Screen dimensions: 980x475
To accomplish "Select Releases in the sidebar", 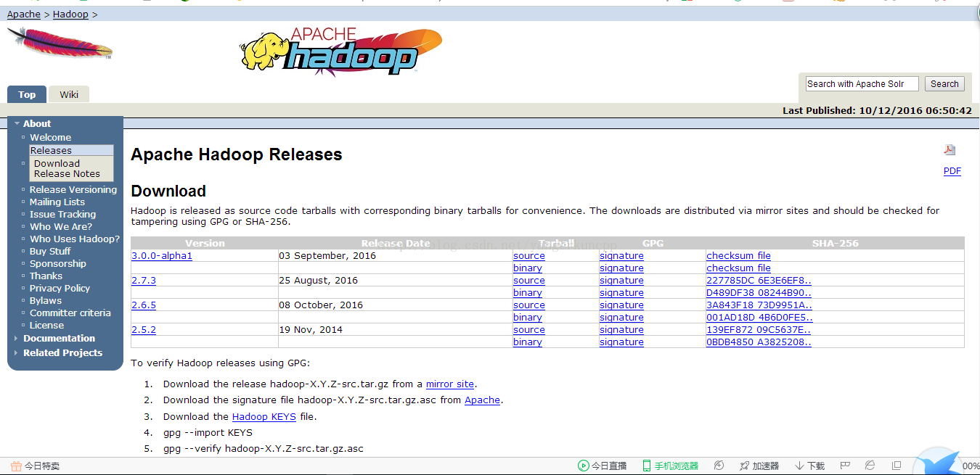I will [51, 150].
